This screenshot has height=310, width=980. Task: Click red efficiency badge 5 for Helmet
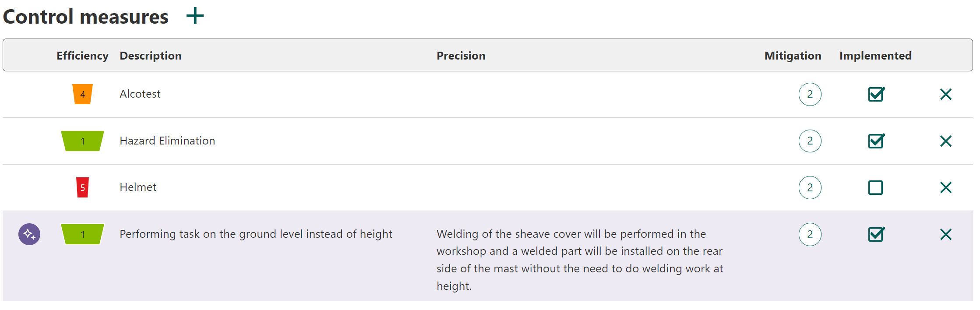coord(82,187)
